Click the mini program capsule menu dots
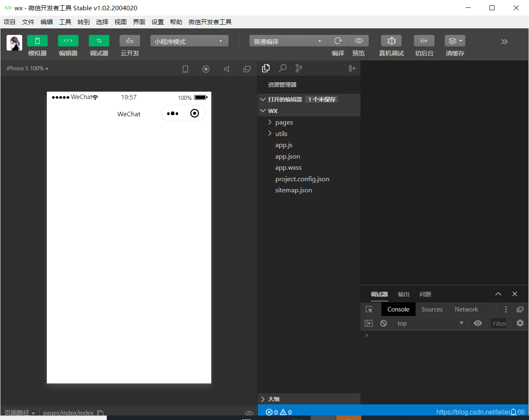Viewport: 529px width, 420px height. click(x=173, y=113)
